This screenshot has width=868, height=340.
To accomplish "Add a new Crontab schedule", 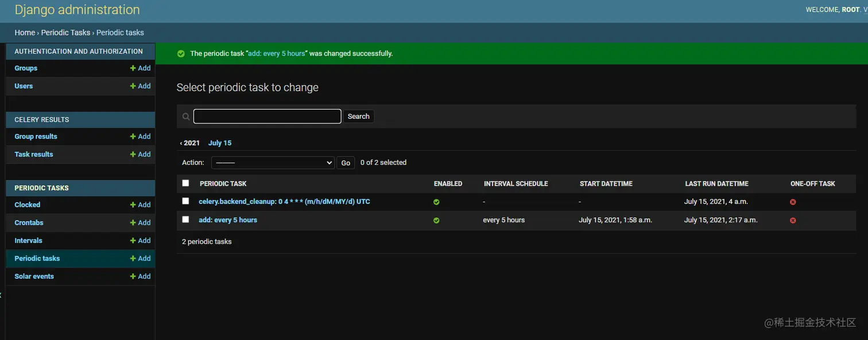I will pos(140,222).
